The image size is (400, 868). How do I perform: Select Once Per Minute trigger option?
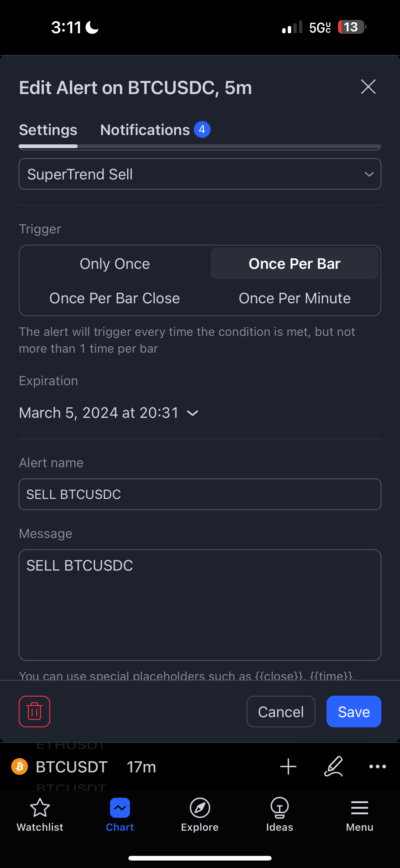tap(295, 298)
